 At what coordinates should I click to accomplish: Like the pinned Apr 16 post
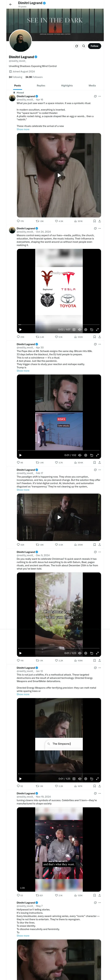(57, 221)
